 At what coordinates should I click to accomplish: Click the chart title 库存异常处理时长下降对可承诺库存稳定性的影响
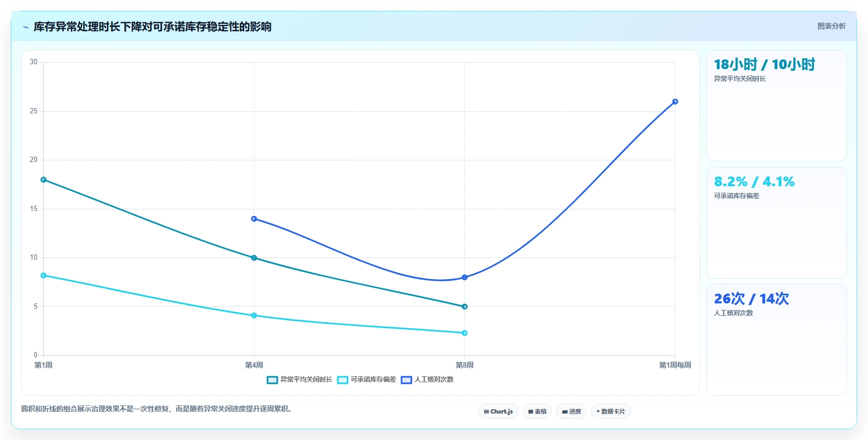click(x=152, y=27)
